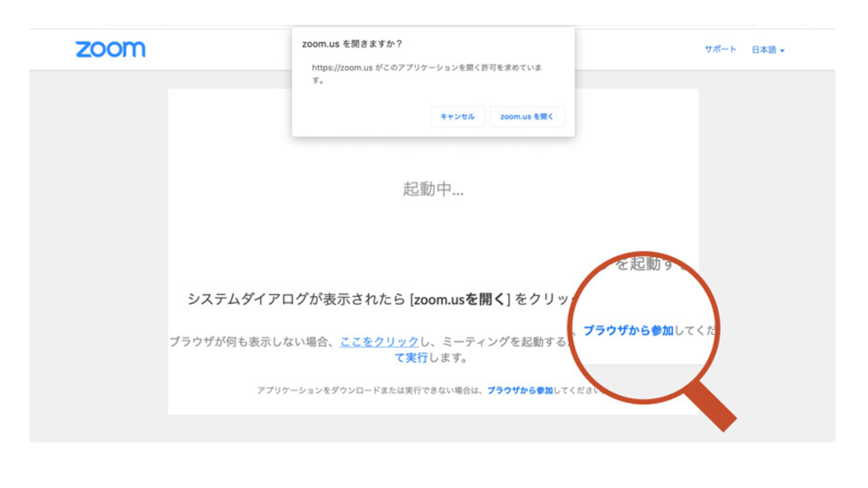Click the '起動中...' status text

pos(433,189)
